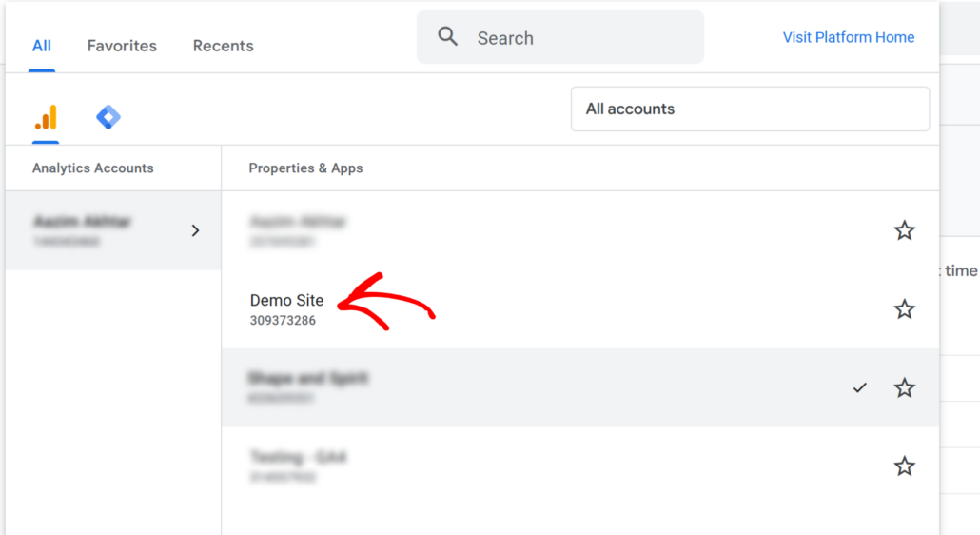Toggle the star on first blurred property
The image size is (980, 535).
point(904,230)
